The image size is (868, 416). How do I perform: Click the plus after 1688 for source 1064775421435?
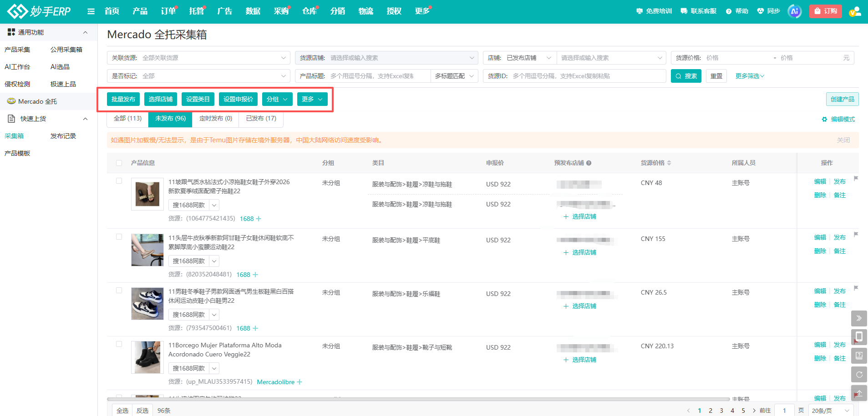[x=259, y=219]
